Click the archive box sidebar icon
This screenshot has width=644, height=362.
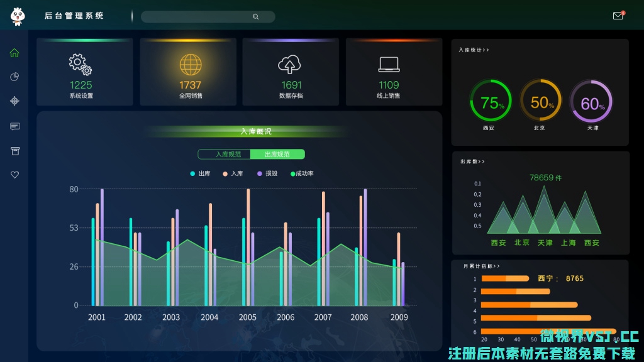[x=14, y=151]
